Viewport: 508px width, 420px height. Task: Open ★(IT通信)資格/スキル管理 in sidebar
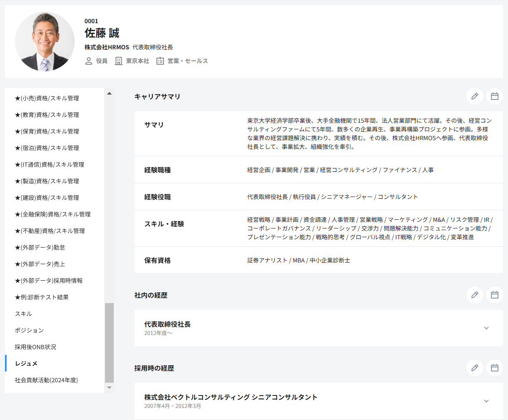[49, 165]
